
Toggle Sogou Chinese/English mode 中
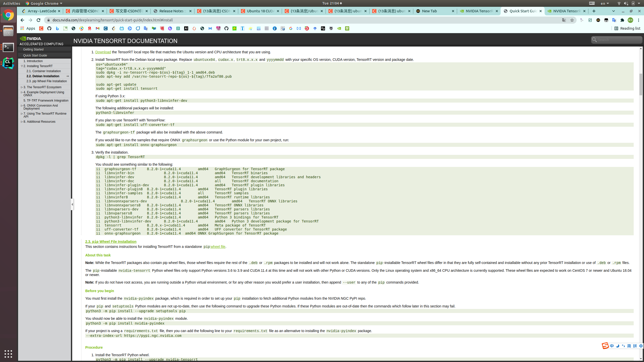[612, 346]
